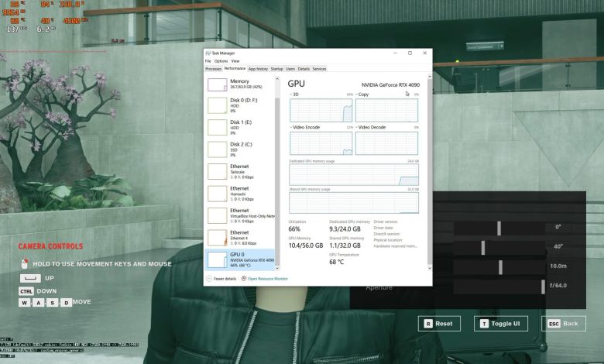Switch to the Processes tab

point(214,69)
